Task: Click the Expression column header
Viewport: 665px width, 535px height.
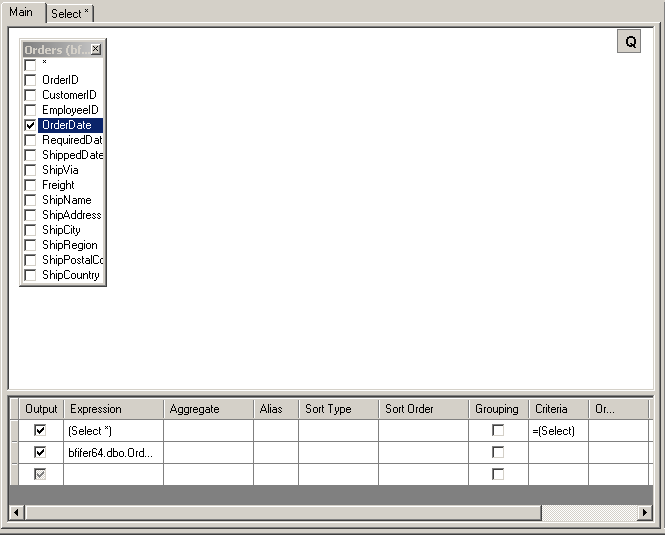Action: pos(113,409)
